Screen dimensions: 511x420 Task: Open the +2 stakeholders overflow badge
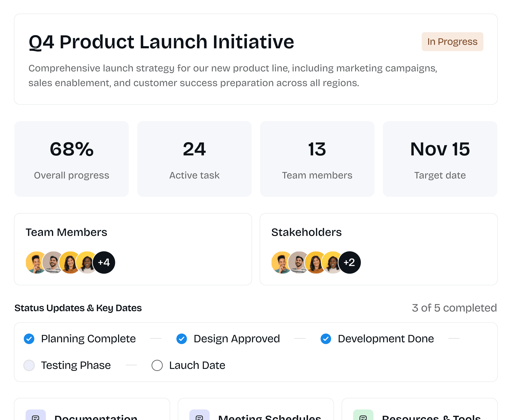[350, 262]
